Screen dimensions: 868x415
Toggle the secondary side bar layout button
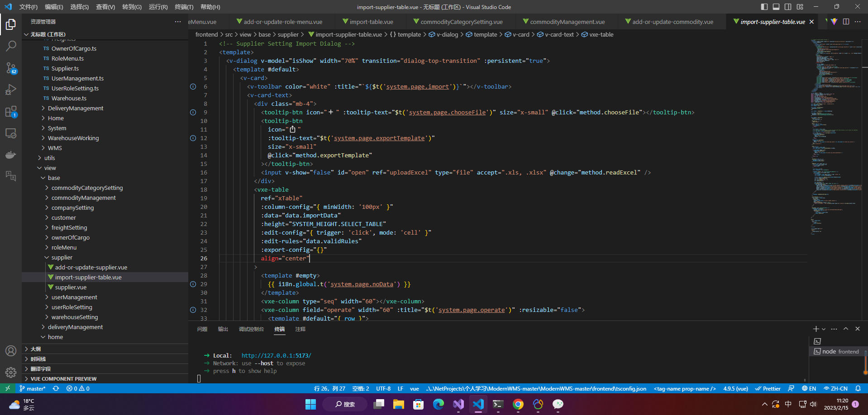tap(788, 7)
